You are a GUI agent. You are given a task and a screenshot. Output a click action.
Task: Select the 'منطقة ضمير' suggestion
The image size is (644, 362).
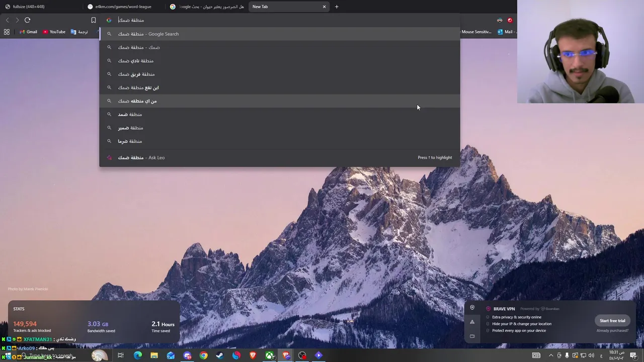pos(280,128)
